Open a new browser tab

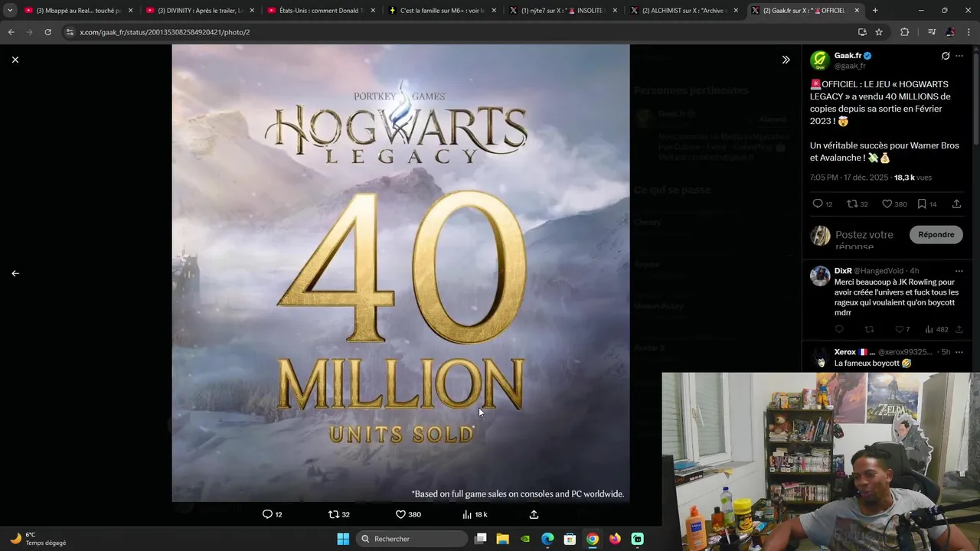[x=875, y=11]
